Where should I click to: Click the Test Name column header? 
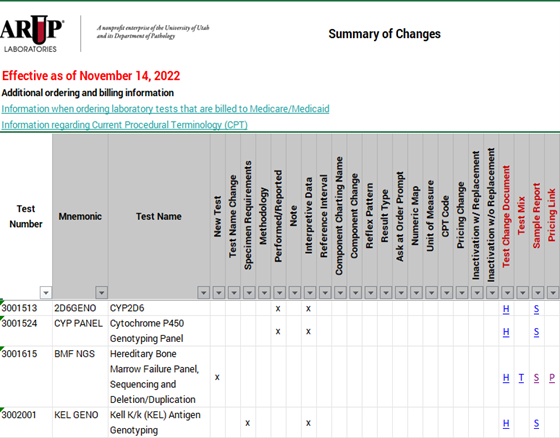[159, 216]
